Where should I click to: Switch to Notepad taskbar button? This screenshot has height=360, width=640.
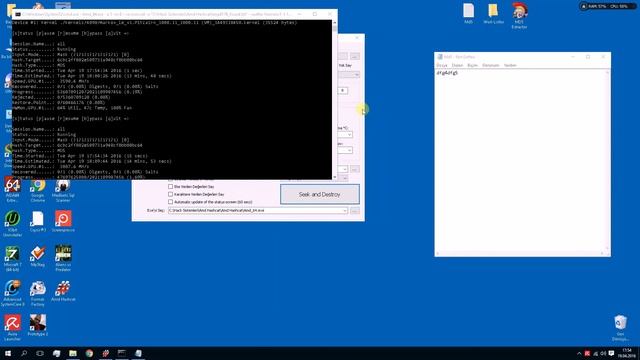(x=138, y=353)
